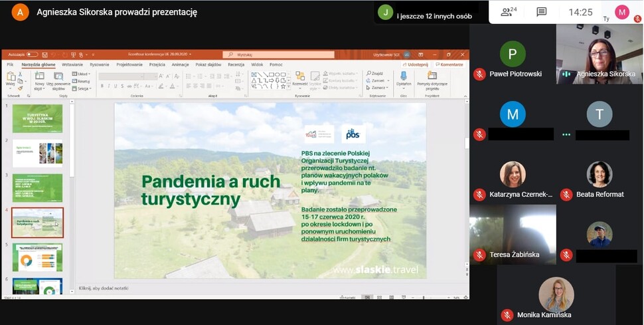Click Paweł Piotrowski's muted microphone icon
Screen dimensions: 644x325
[479, 74]
